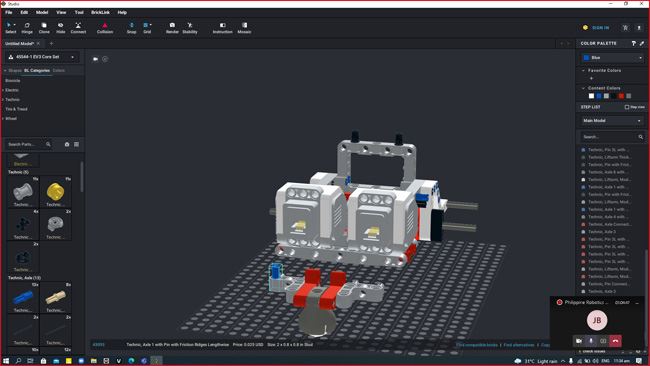Screen dimensions: 650x366
Task: Open the Instruction maker
Action: [x=223, y=28]
